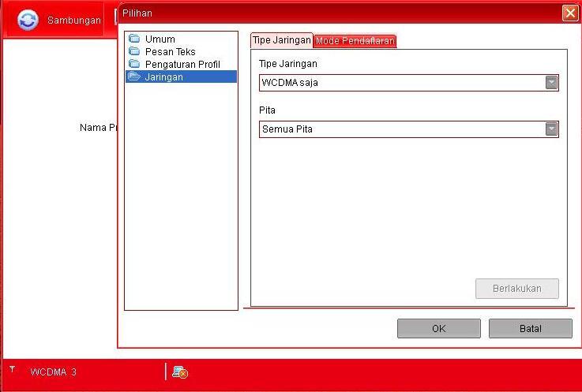582x392 pixels.
Task: Select Jaringan in the options tree
Action: [181, 77]
